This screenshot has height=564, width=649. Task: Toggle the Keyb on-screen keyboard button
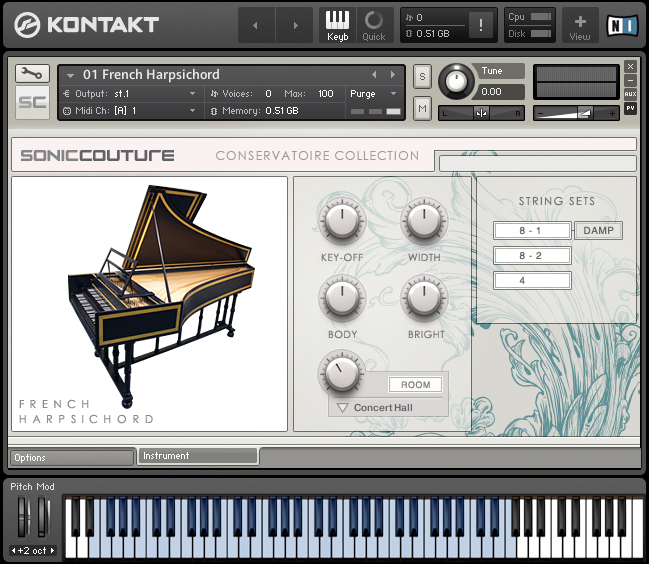(x=337, y=25)
